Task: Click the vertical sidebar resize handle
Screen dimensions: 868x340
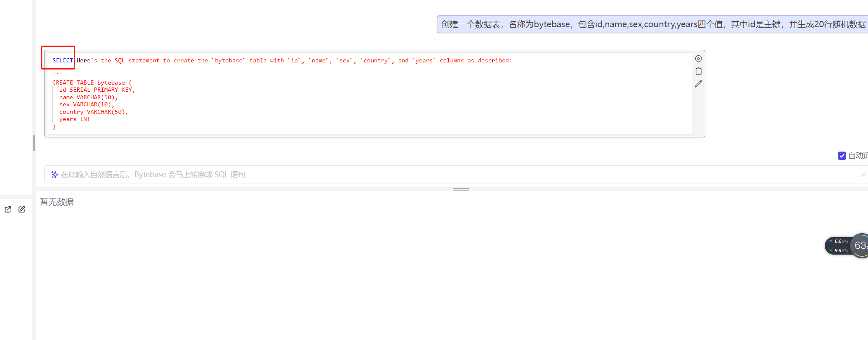Action: coord(34,143)
